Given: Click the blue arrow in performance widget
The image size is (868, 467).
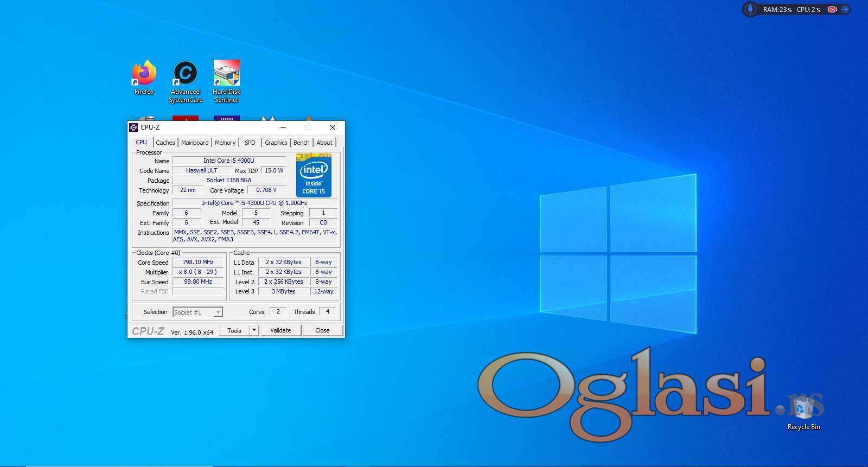Looking at the screenshot, I should [x=845, y=9].
